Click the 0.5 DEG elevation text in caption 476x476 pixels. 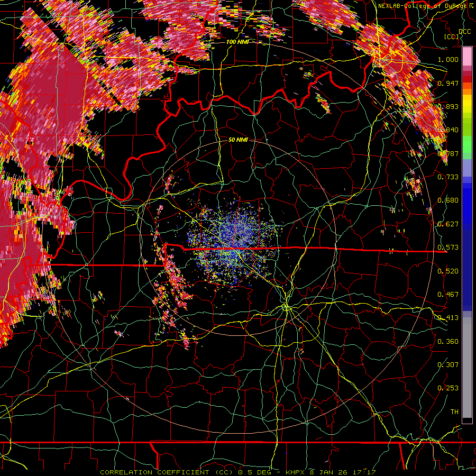(x=254, y=472)
